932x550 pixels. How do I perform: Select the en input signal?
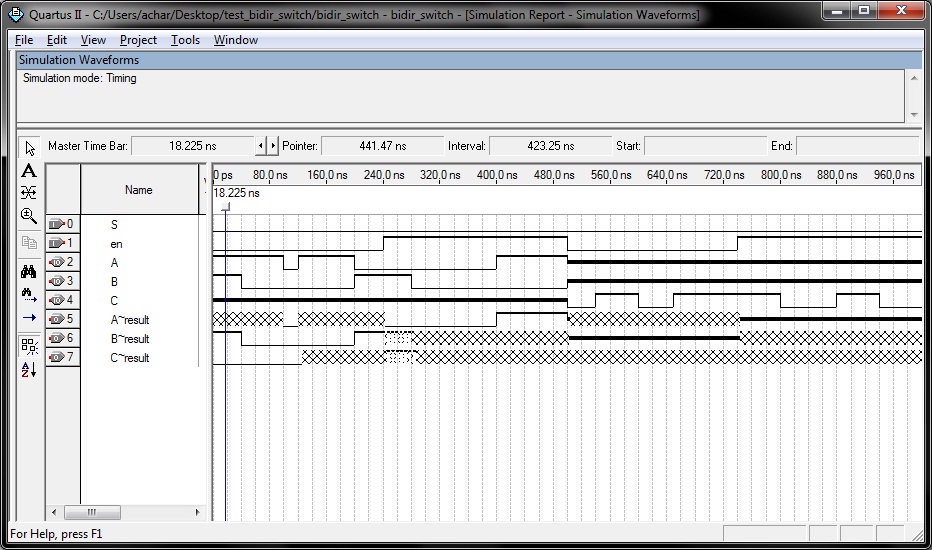[116, 244]
